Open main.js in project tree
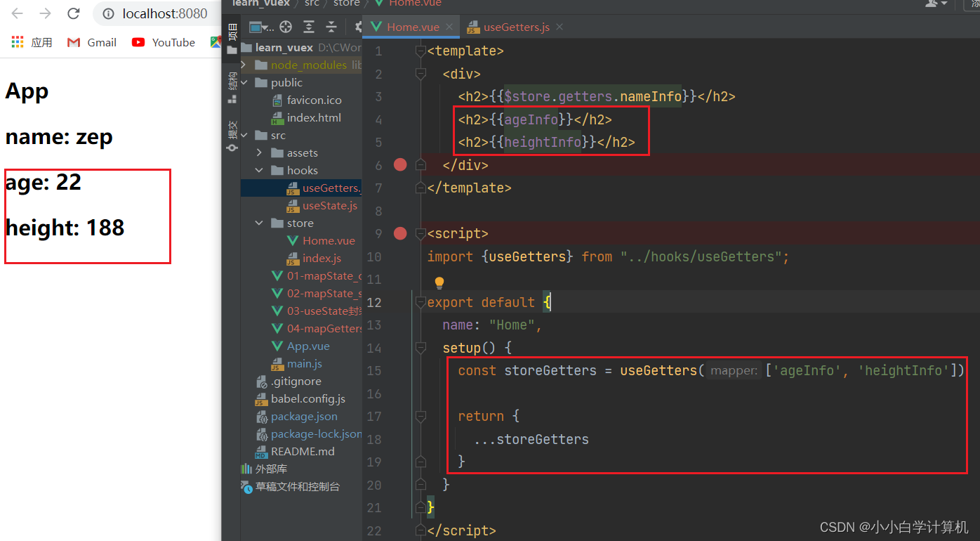 point(297,363)
